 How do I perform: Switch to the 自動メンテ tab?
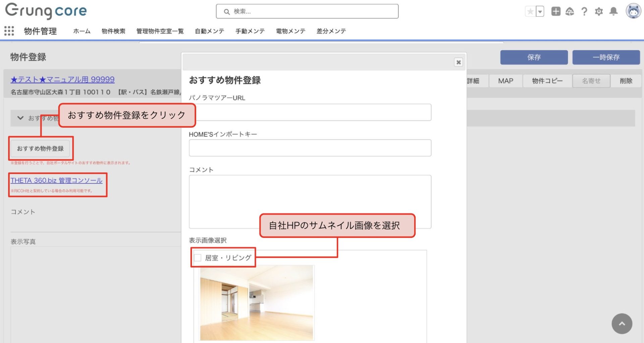click(209, 31)
